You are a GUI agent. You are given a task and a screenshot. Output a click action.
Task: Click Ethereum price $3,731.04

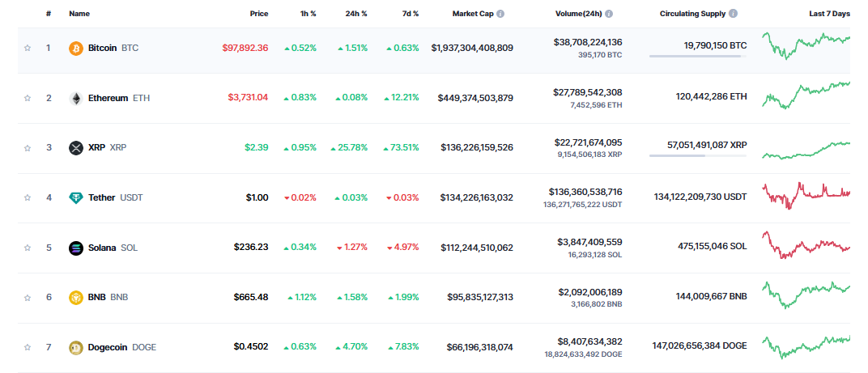(x=248, y=98)
